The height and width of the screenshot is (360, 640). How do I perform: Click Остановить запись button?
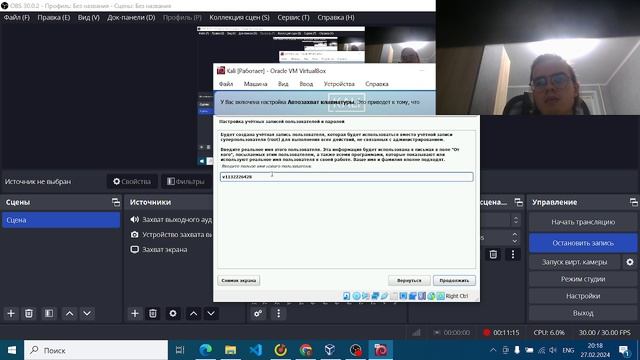tap(583, 243)
